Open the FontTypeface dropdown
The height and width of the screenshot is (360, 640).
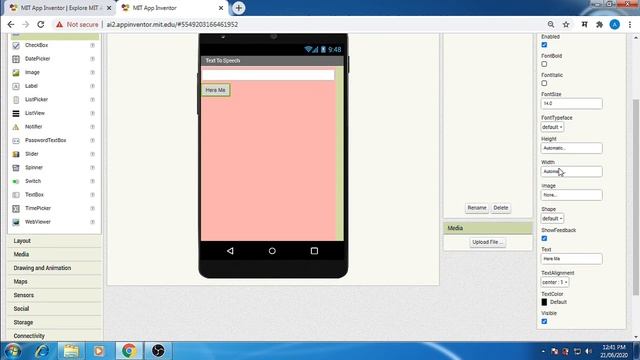point(552,127)
